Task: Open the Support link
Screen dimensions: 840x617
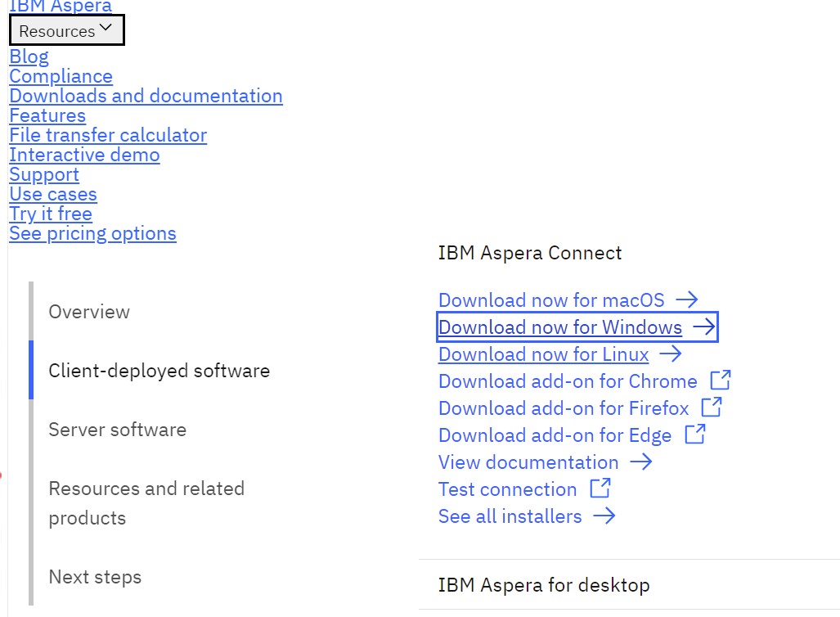Action: pyautogui.click(x=44, y=174)
